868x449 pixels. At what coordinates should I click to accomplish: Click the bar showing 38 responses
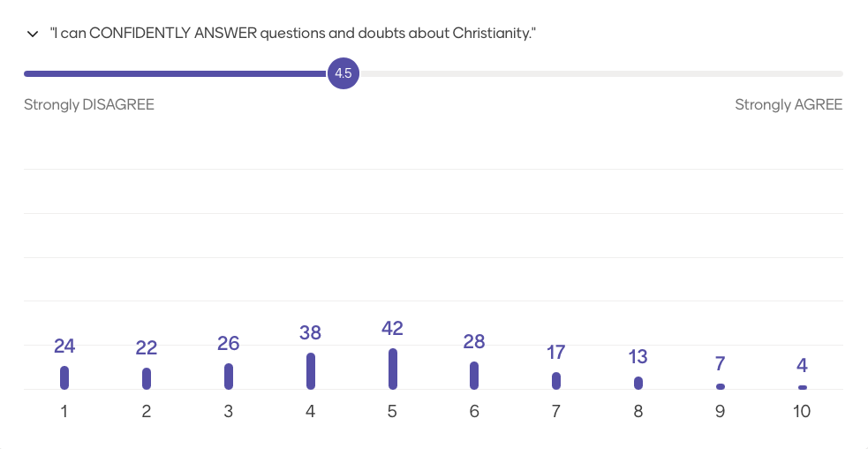point(311,371)
